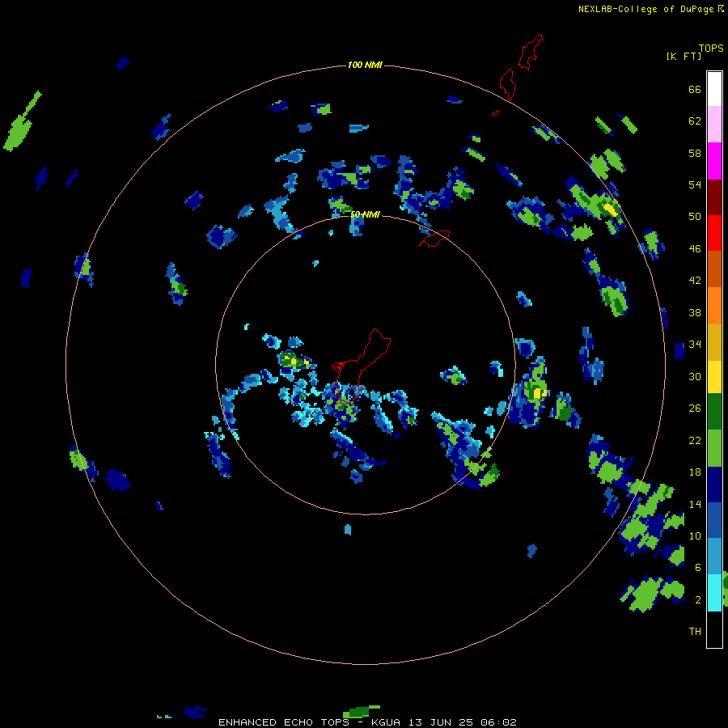This screenshot has height=728, width=728.
Task: Click the 54 legend value
Action: click(695, 184)
